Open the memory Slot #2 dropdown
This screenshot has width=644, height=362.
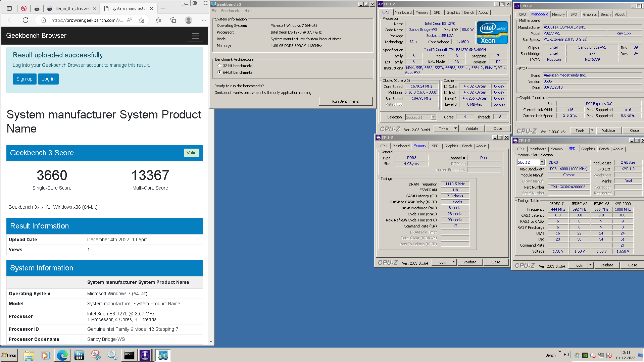pos(542,162)
